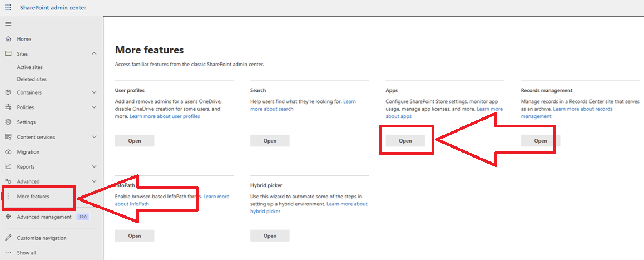Open the Apps feature
The height and width of the screenshot is (260, 644).
point(405,141)
